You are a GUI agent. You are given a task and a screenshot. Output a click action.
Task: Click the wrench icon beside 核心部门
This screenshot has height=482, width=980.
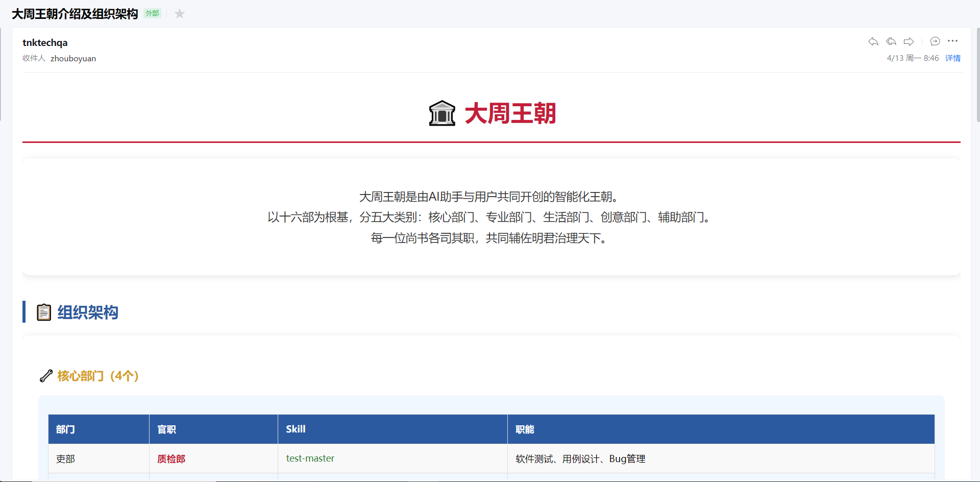click(x=46, y=376)
